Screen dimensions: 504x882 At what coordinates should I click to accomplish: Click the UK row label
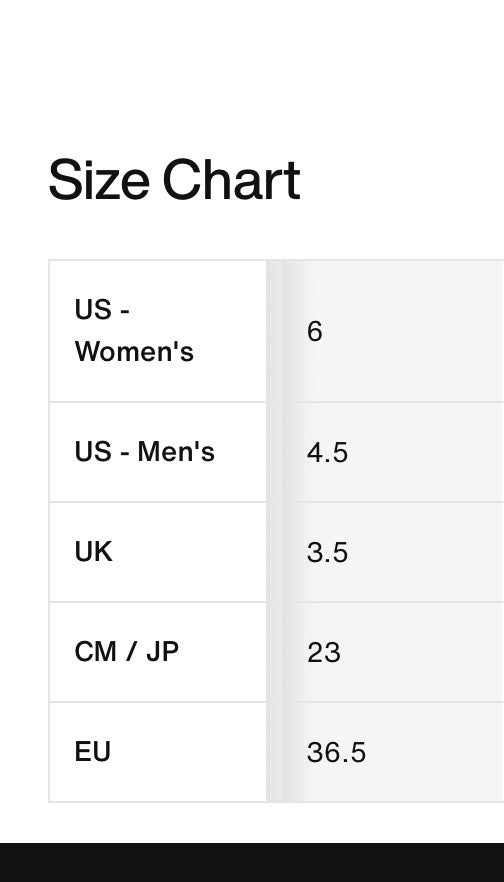coord(93,552)
